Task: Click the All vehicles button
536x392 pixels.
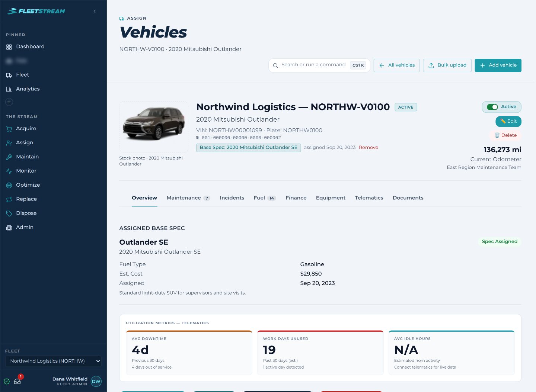Action: 397,65
